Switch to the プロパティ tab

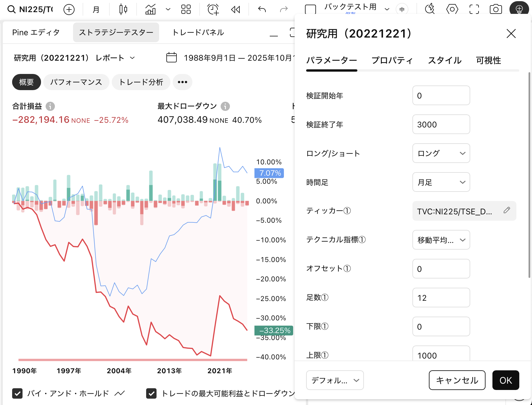tap(392, 60)
